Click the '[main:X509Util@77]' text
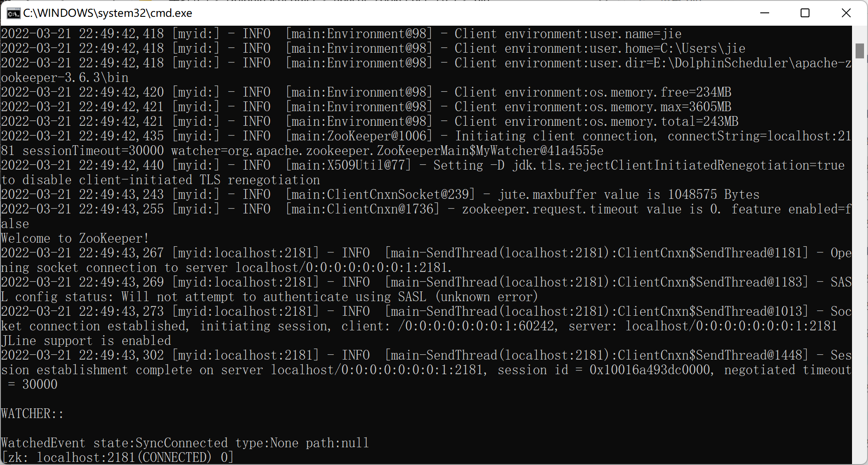 [x=348, y=165]
